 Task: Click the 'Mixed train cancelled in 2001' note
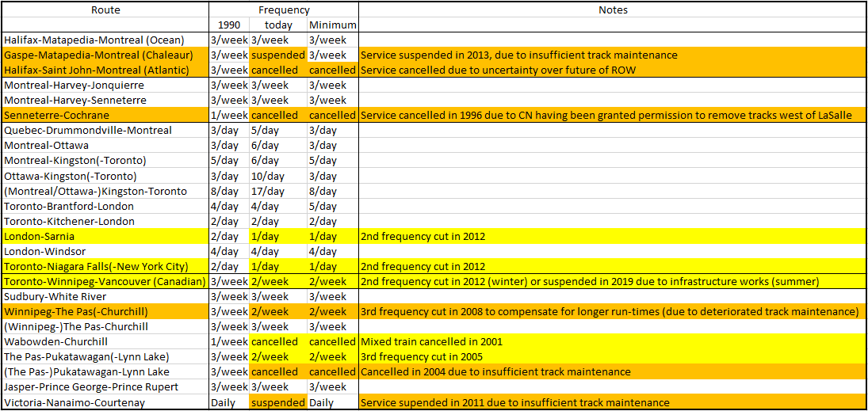pyautogui.click(x=431, y=341)
